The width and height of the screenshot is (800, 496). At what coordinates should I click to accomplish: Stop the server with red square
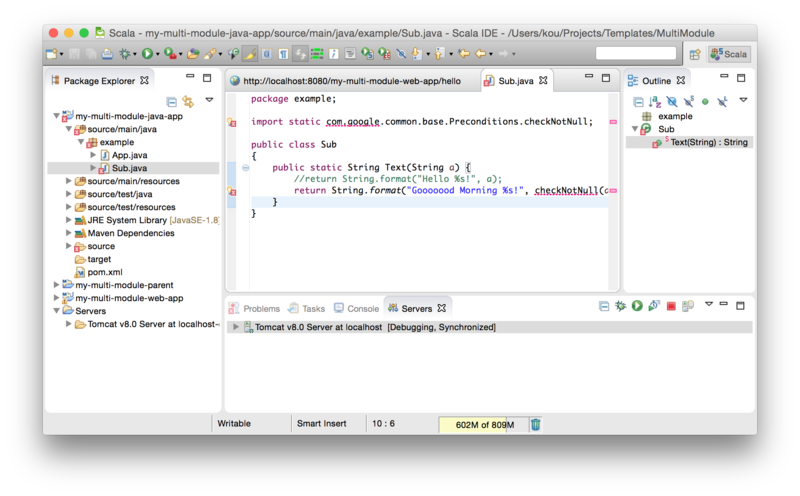(x=671, y=306)
